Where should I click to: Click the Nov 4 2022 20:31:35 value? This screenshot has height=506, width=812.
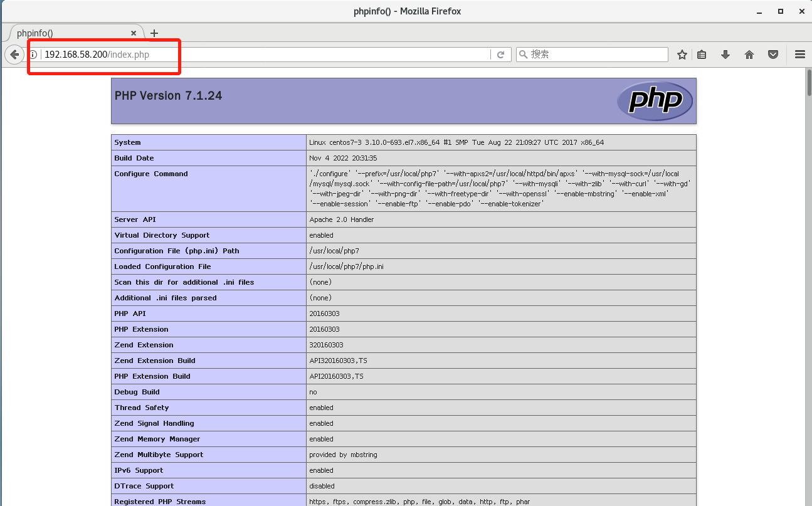343,158
